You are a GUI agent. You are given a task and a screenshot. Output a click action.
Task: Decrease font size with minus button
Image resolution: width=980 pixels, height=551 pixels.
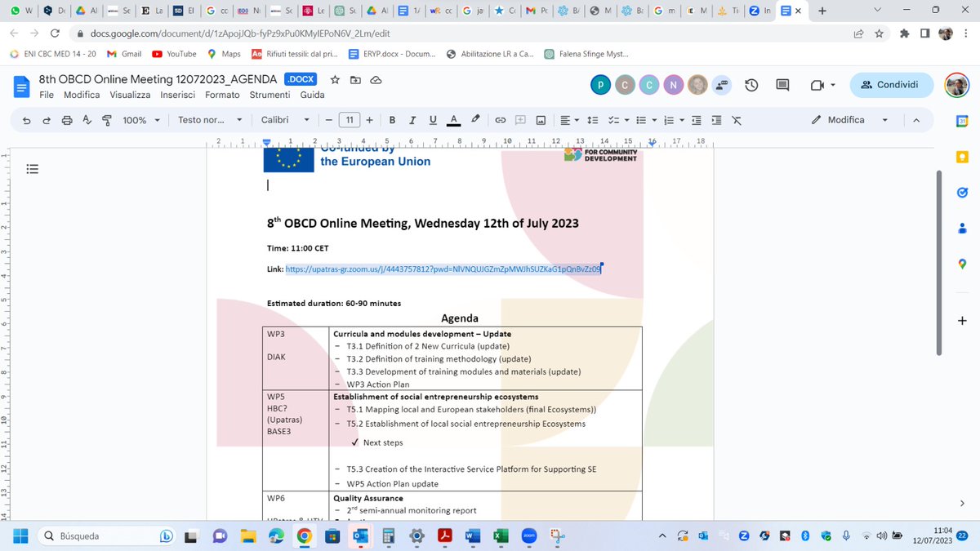coord(327,120)
